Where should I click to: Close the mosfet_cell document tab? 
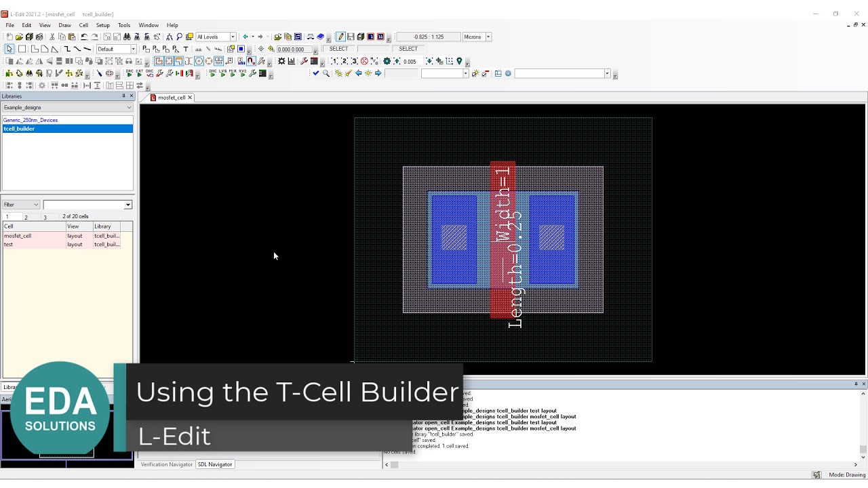pyautogui.click(x=190, y=98)
